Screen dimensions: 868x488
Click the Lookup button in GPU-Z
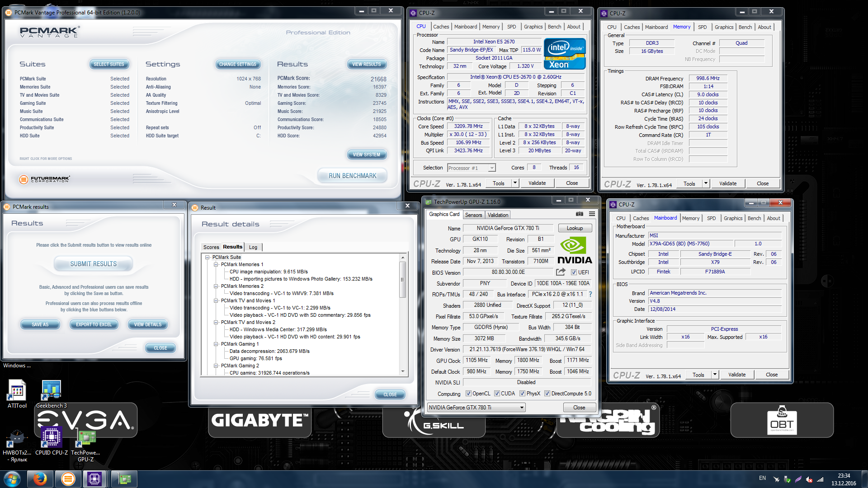coord(575,228)
